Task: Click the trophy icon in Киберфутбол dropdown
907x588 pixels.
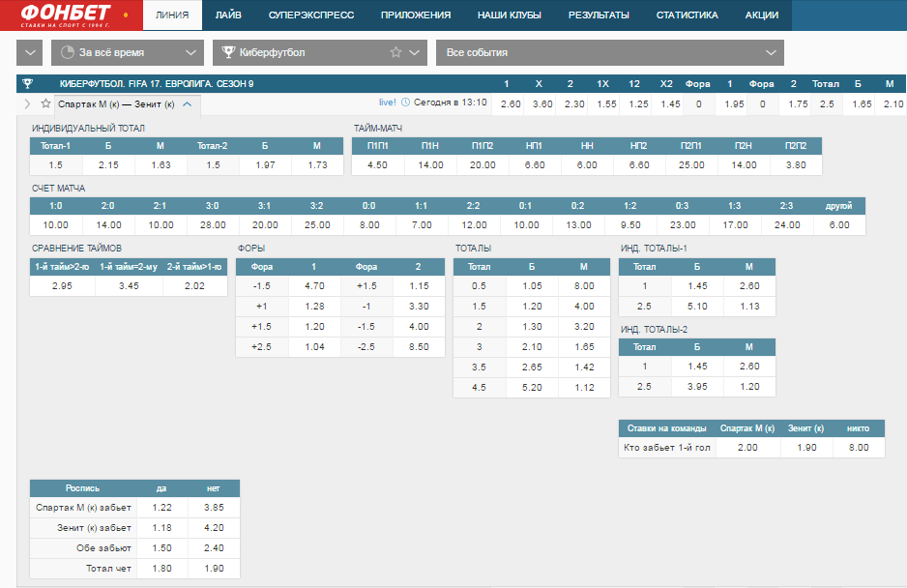Action: click(x=228, y=52)
